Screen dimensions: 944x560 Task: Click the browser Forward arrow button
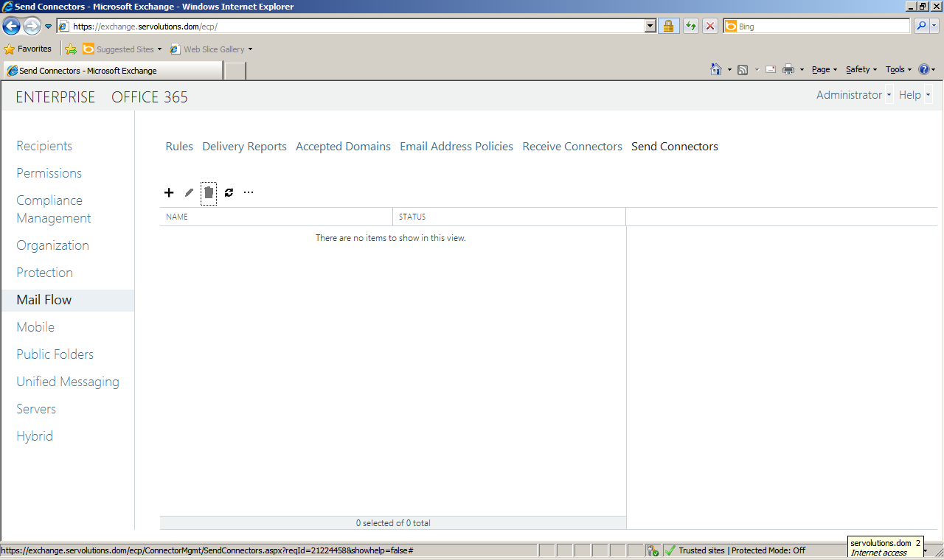pos(32,27)
